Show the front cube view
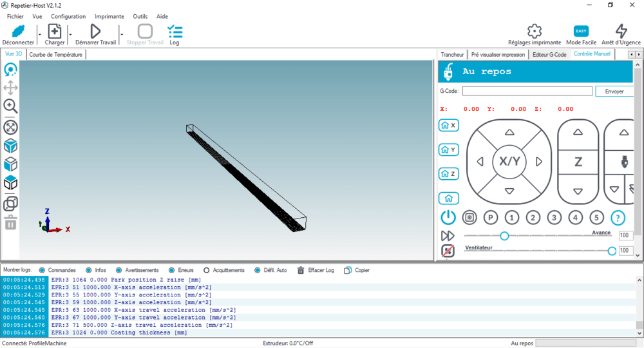 [x=11, y=164]
